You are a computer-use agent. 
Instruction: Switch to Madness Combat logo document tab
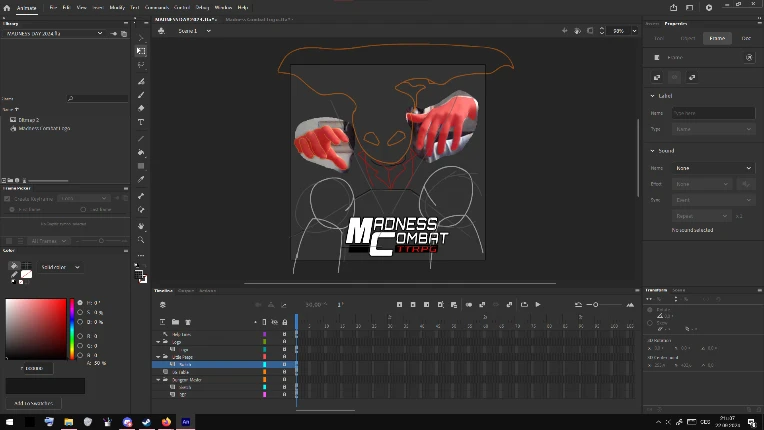pos(258,19)
